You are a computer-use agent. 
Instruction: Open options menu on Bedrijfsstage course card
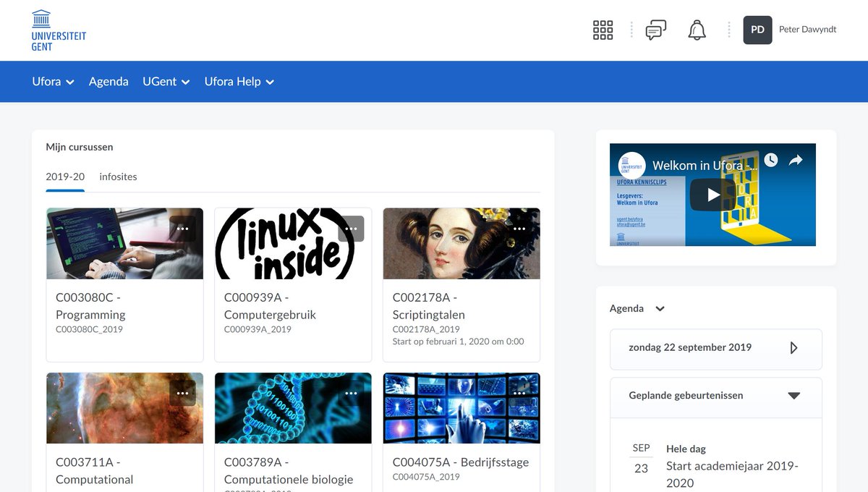point(519,393)
